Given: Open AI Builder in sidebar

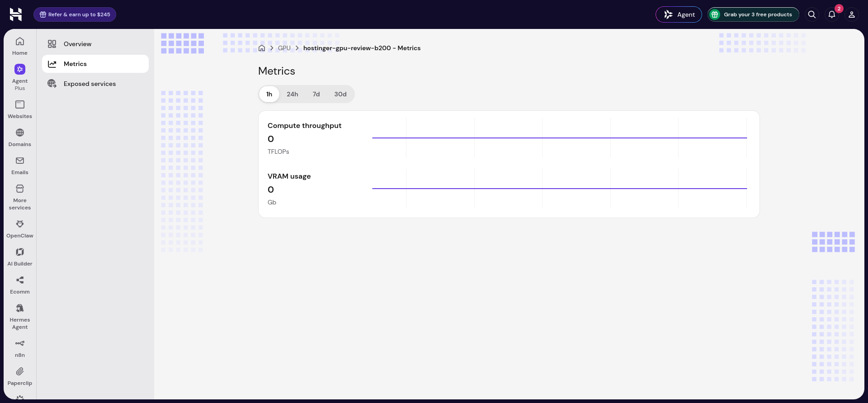Looking at the screenshot, I should click(x=20, y=257).
